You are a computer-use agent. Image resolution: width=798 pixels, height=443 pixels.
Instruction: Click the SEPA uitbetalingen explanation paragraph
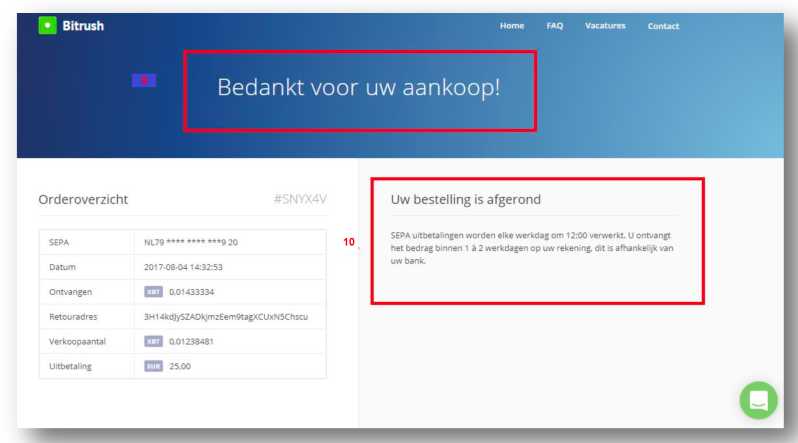tap(532, 248)
